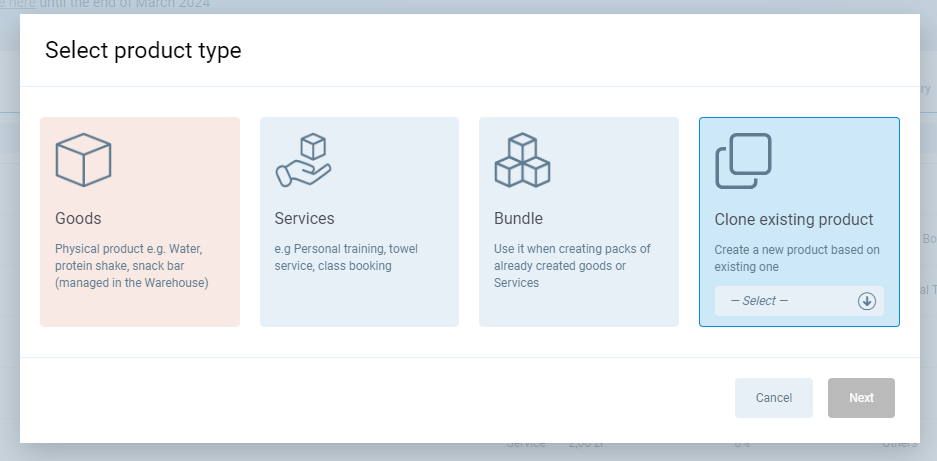This screenshot has height=461, width=937.
Task: Click the Goods description about physical products
Action: point(132,265)
